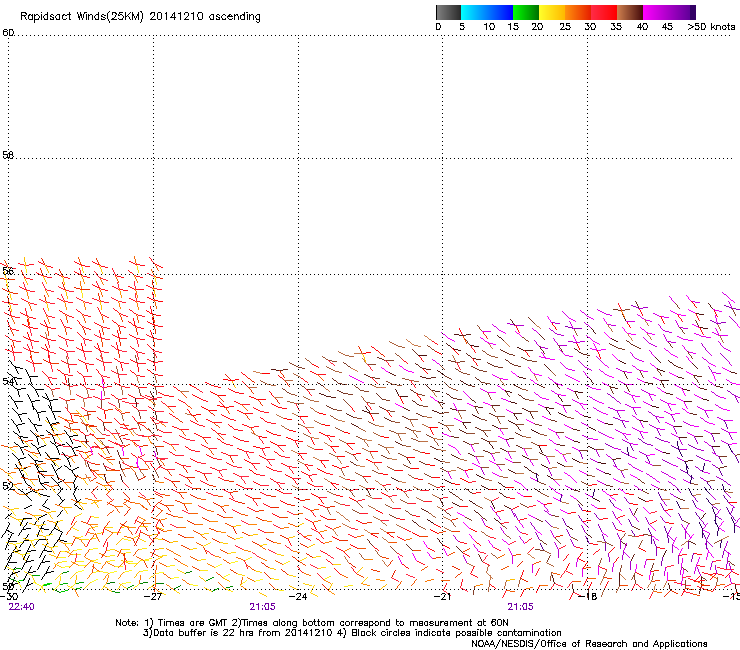Viewport: 740px width, 650px height.
Task: Click the '25' legend tick label
Action: pos(565,27)
